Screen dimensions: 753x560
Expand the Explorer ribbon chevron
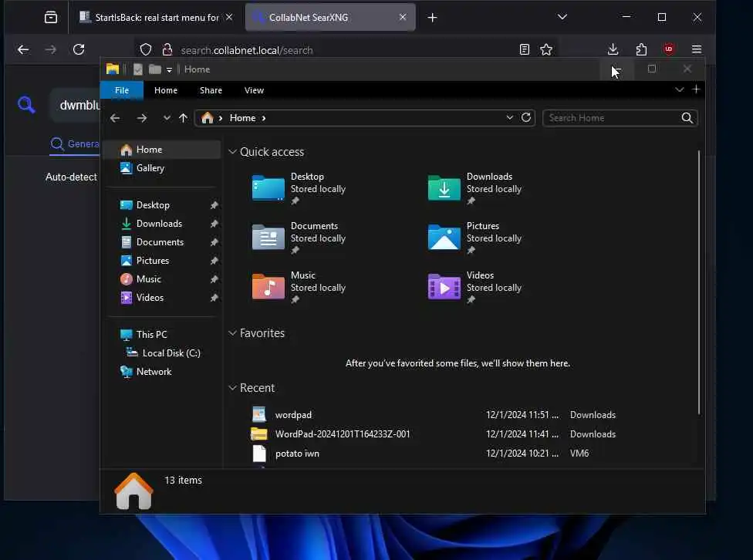(679, 89)
